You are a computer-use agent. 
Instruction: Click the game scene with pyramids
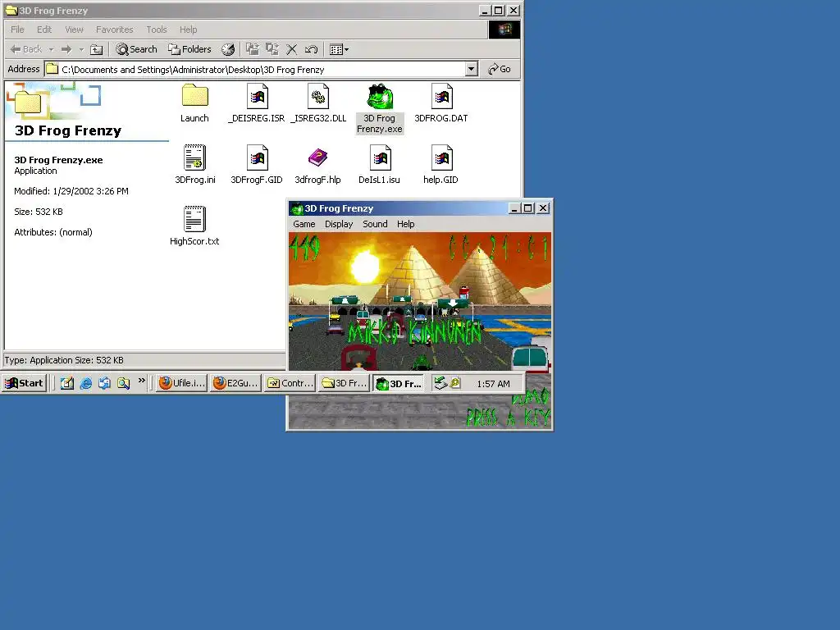click(x=420, y=301)
